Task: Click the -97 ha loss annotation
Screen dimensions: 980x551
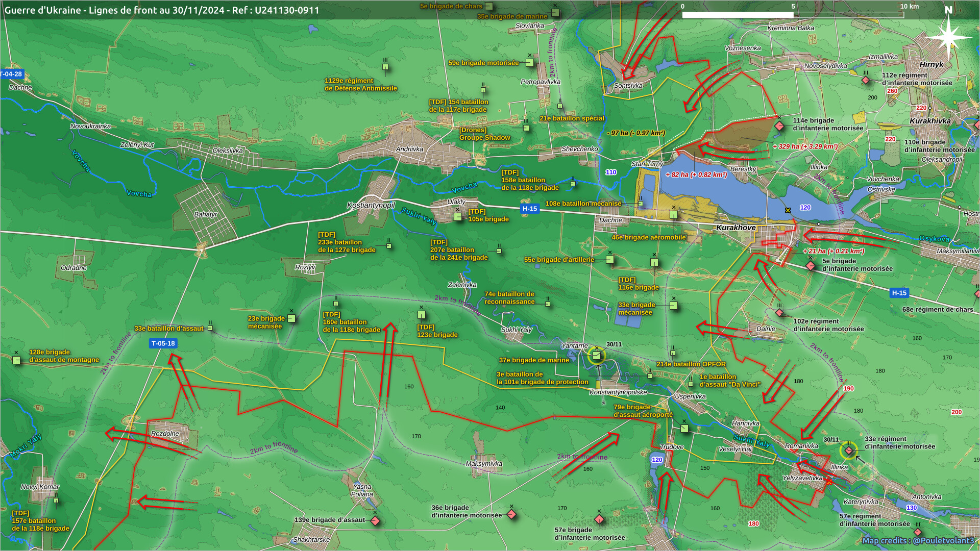Action: pyautogui.click(x=636, y=133)
